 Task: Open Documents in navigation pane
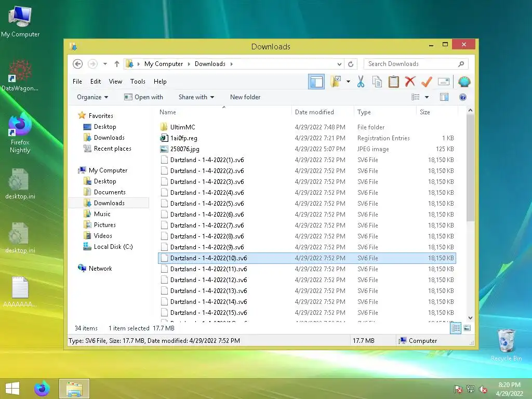point(110,192)
